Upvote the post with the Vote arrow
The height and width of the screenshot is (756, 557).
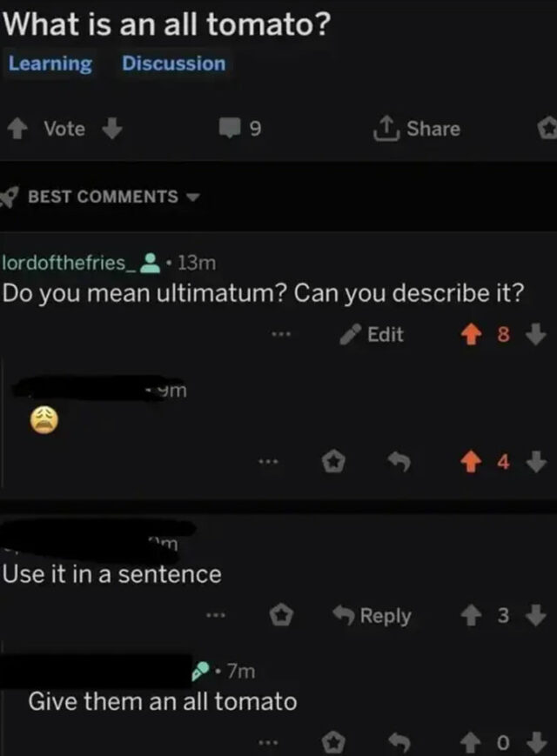pos(19,128)
